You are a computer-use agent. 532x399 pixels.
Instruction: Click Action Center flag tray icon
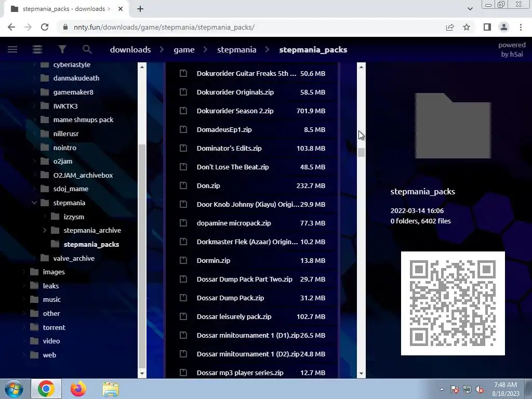pyautogui.click(x=454, y=390)
